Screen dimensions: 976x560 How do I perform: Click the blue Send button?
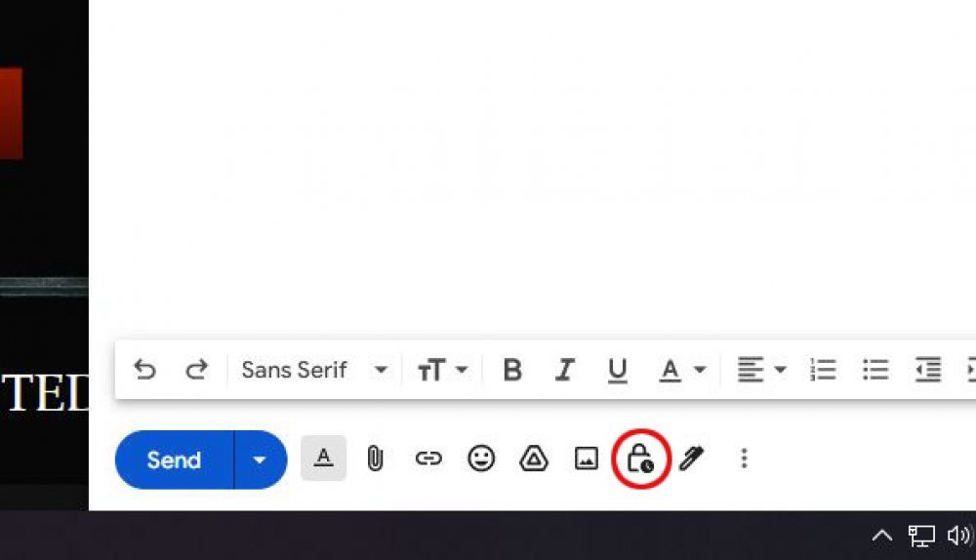(175, 460)
